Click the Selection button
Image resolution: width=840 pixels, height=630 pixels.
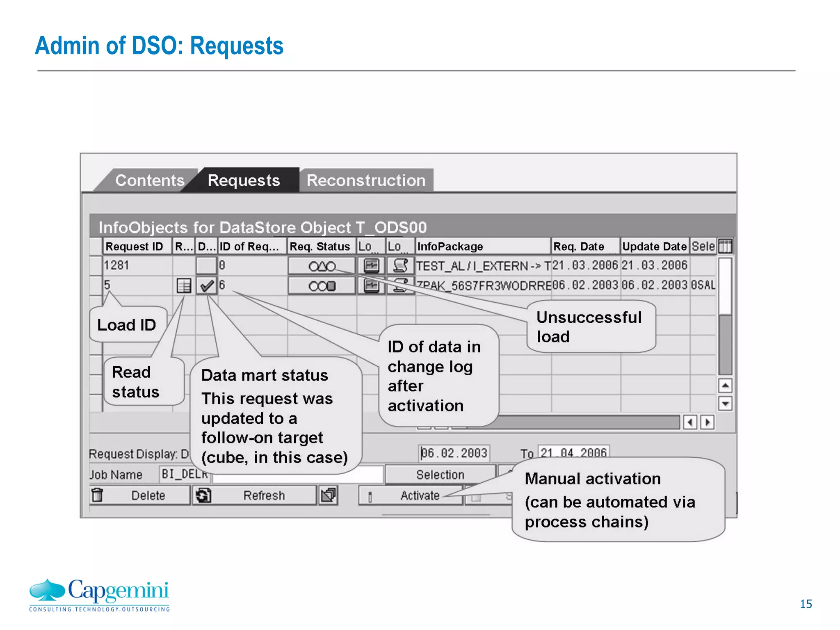click(x=440, y=475)
